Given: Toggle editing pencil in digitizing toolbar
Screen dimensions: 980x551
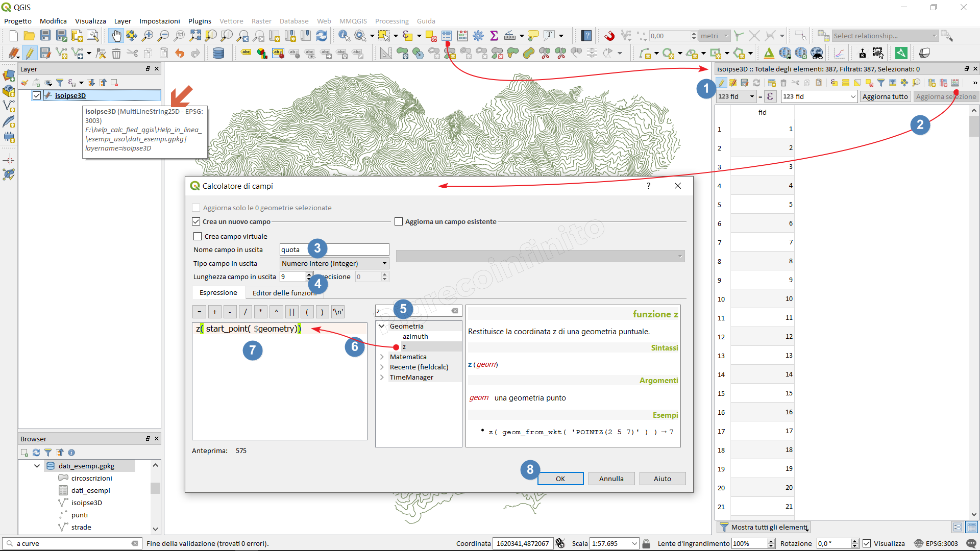Looking at the screenshot, I should [x=30, y=53].
